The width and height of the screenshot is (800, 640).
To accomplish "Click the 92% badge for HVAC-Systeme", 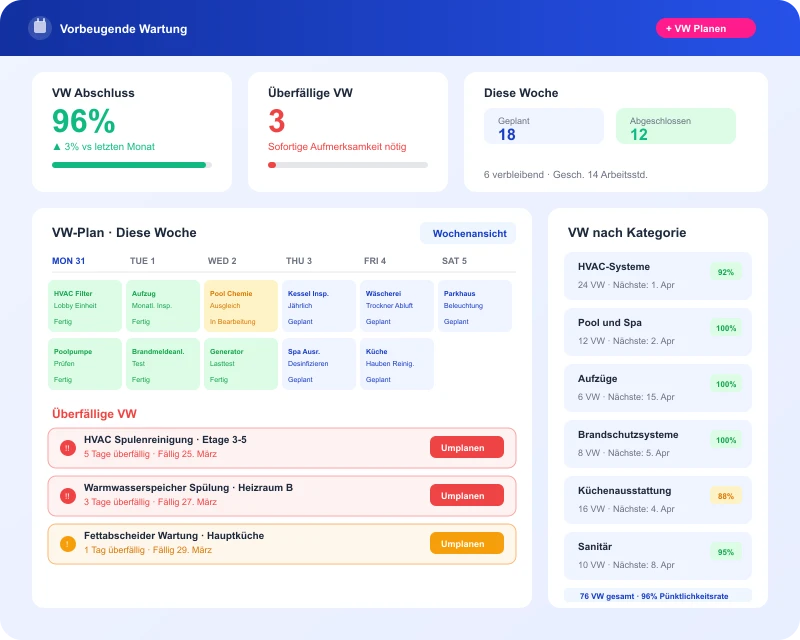I will pyautogui.click(x=726, y=272).
